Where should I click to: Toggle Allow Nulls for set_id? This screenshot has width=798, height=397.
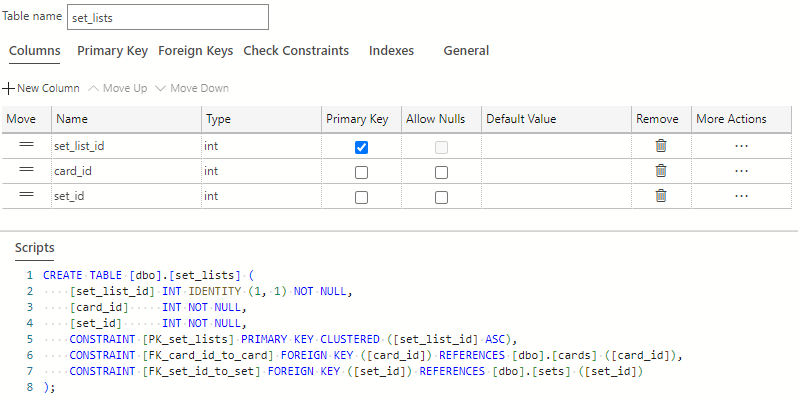441,197
